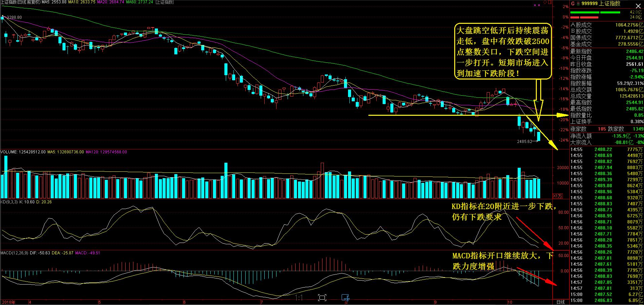Click the 1:1 actual size icon
Screen dimensions: 644x305
(299, 298)
